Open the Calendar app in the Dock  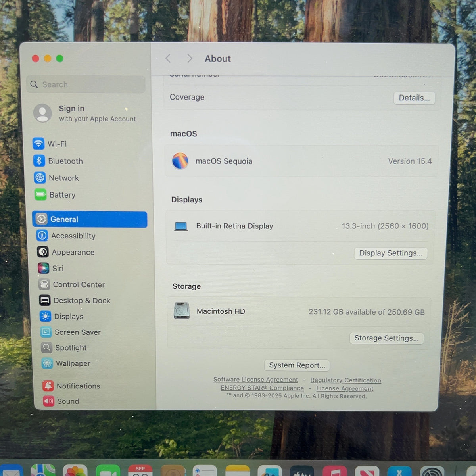[140, 470]
